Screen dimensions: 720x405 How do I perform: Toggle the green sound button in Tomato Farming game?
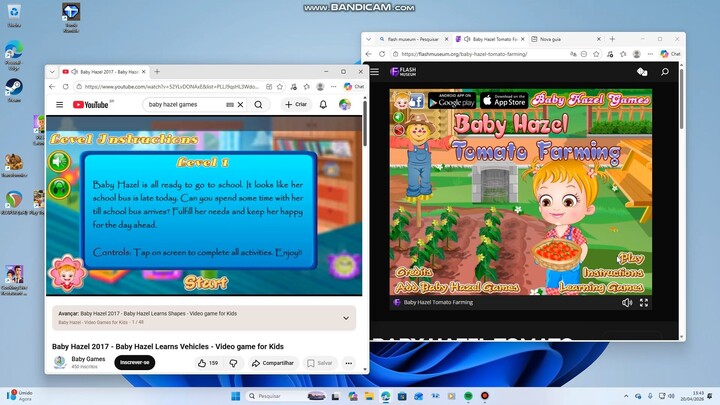pos(398,117)
